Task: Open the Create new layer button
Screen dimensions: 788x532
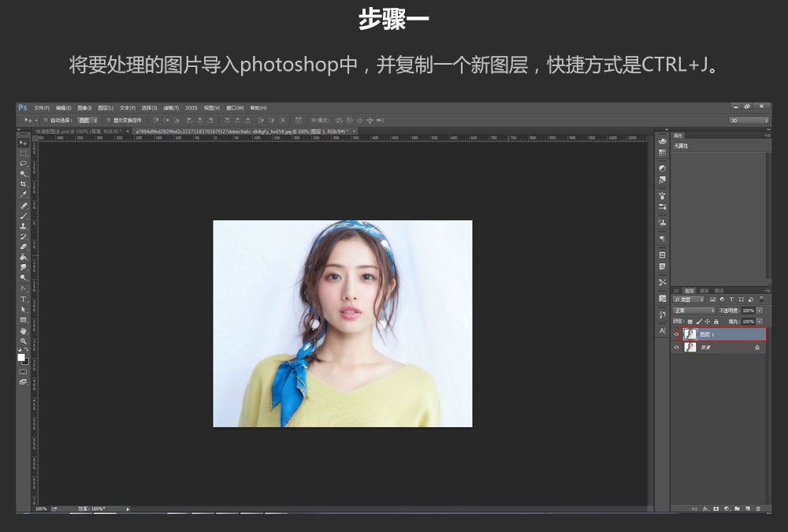Action: coord(748,508)
